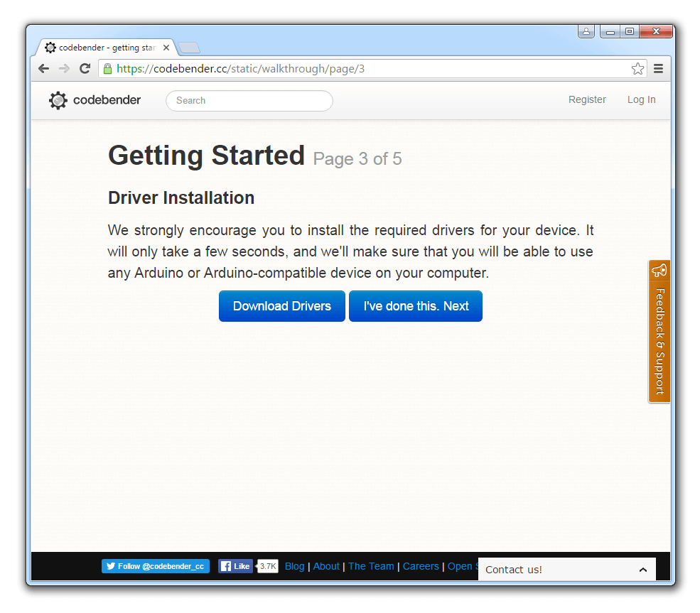Click I've done this. Next button

click(416, 306)
